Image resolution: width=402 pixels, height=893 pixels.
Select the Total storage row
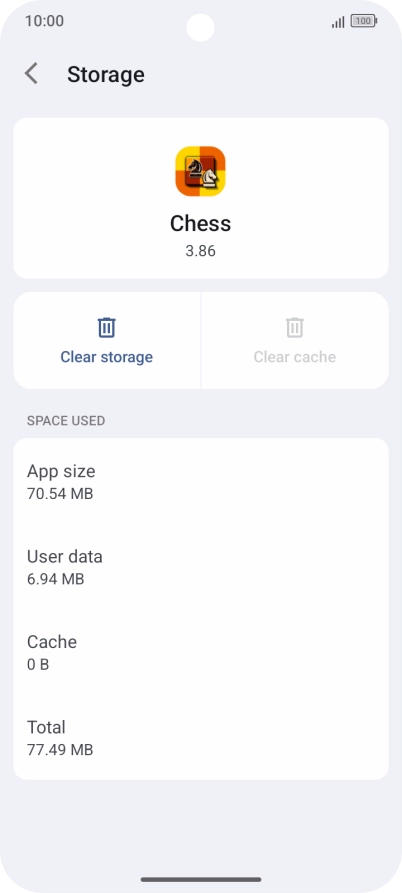200,738
